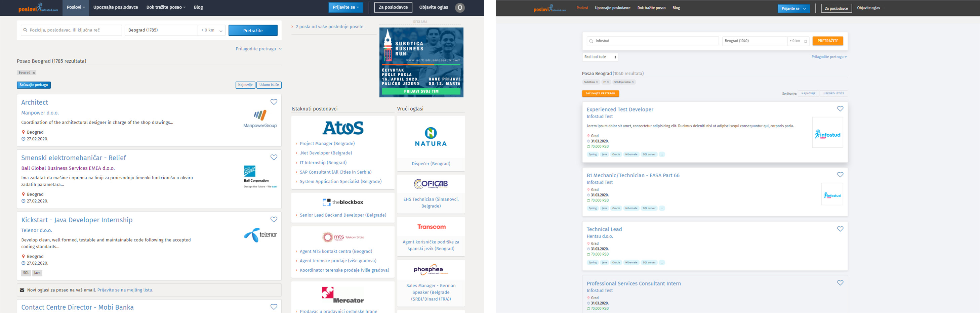The width and height of the screenshot is (980, 313).
Task: Open Blog on left page menu
Action: point(198,7)
